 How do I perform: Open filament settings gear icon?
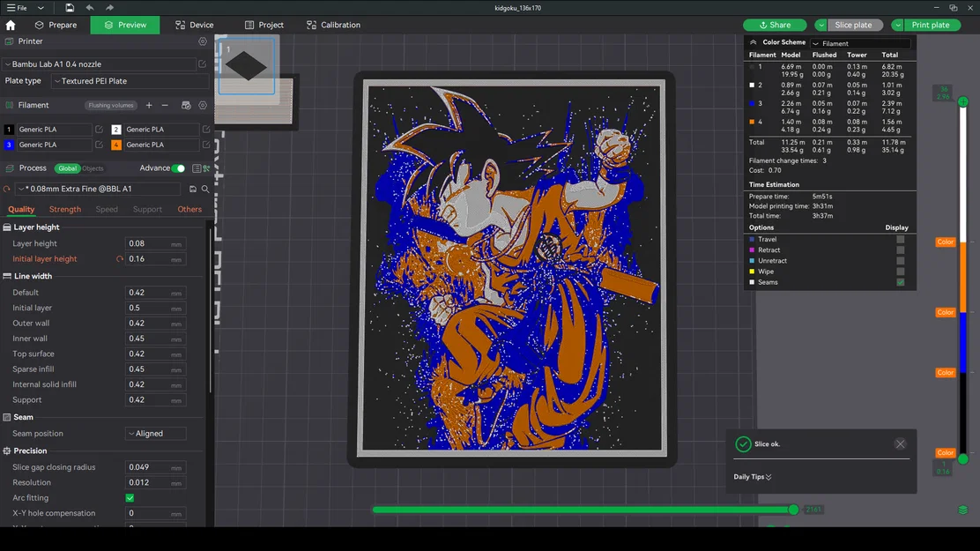[203, 105]
